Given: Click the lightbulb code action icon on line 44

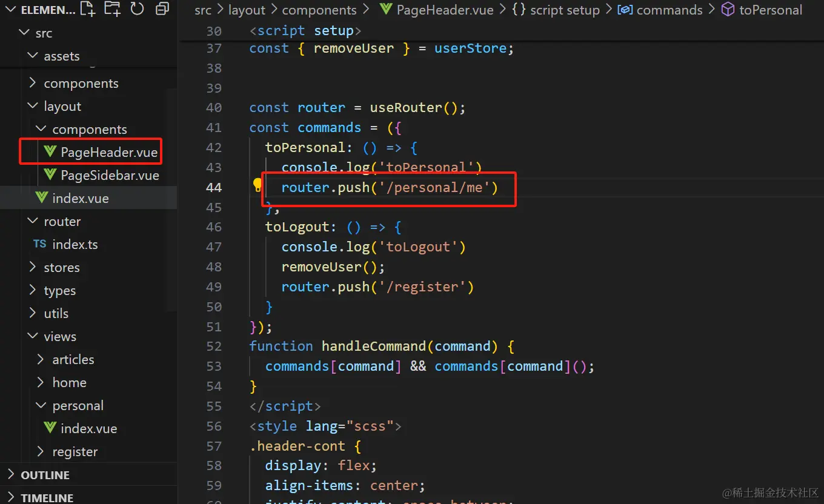Looking at the screenshot, I should click(258, 186).
